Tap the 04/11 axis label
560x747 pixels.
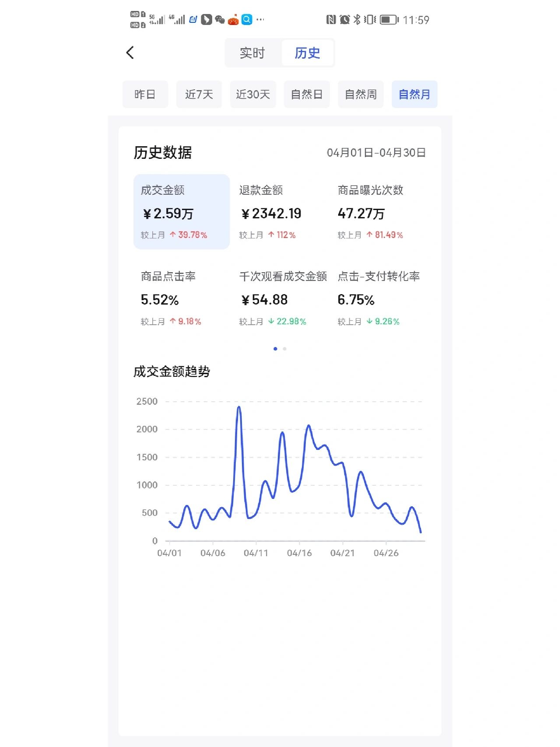[256, 553]
